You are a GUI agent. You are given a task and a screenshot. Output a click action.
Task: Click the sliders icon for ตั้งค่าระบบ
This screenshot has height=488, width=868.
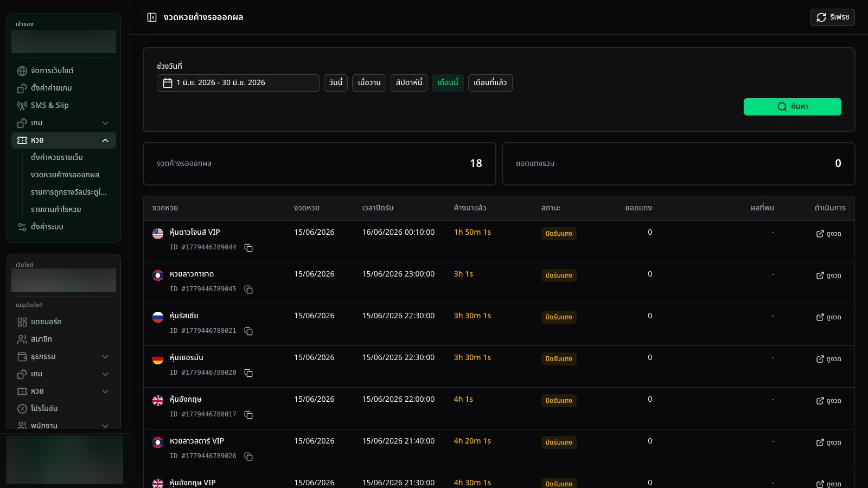pos(22,227)
